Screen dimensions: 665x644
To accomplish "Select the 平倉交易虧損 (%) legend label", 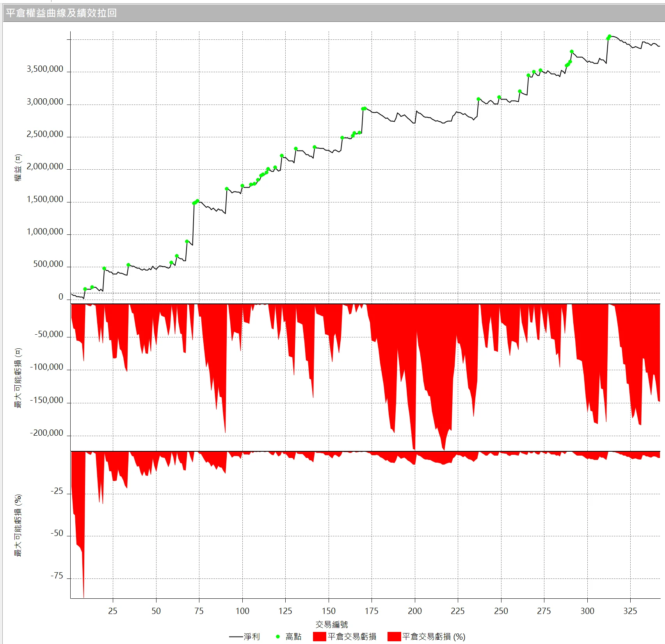I will coord(434,637).
